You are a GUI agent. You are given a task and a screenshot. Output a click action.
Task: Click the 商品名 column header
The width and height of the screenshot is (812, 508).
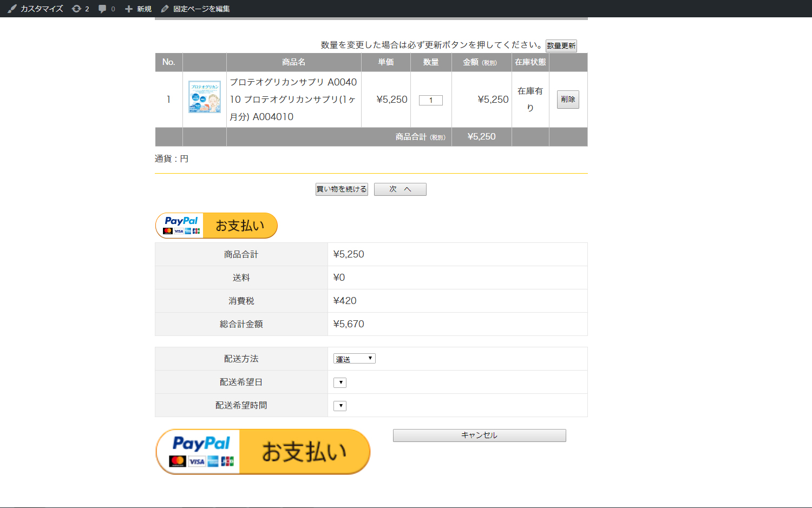[294, 62]
